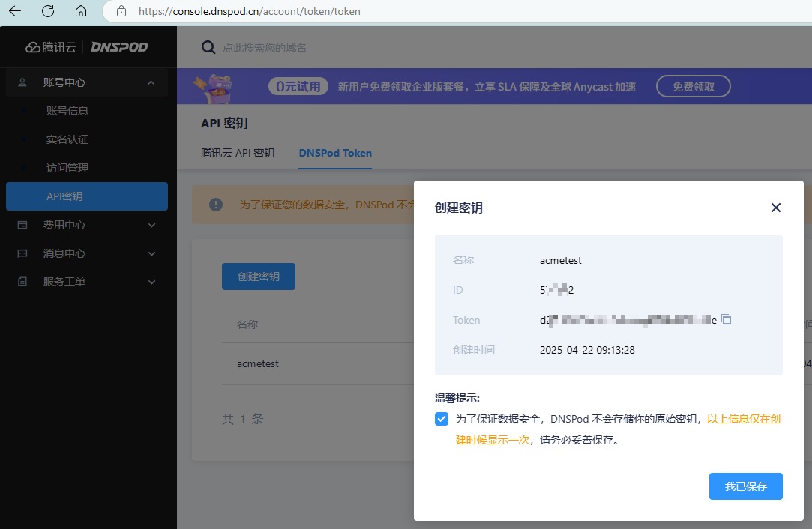Image resolution: width=812 pixels, height=529 pixels.
Task: Focus the domain search field
Action: click(x=264, y=48)
